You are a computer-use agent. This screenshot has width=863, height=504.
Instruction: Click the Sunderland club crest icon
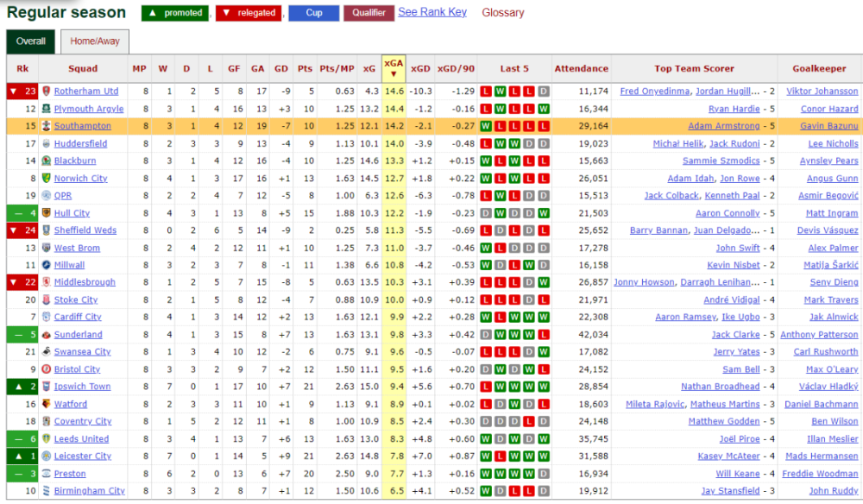46,335
